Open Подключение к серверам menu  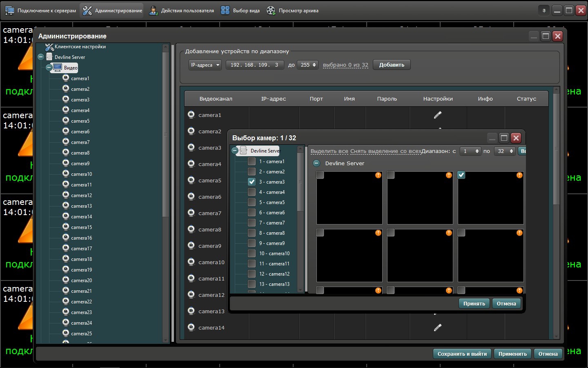tap(40, 11)
